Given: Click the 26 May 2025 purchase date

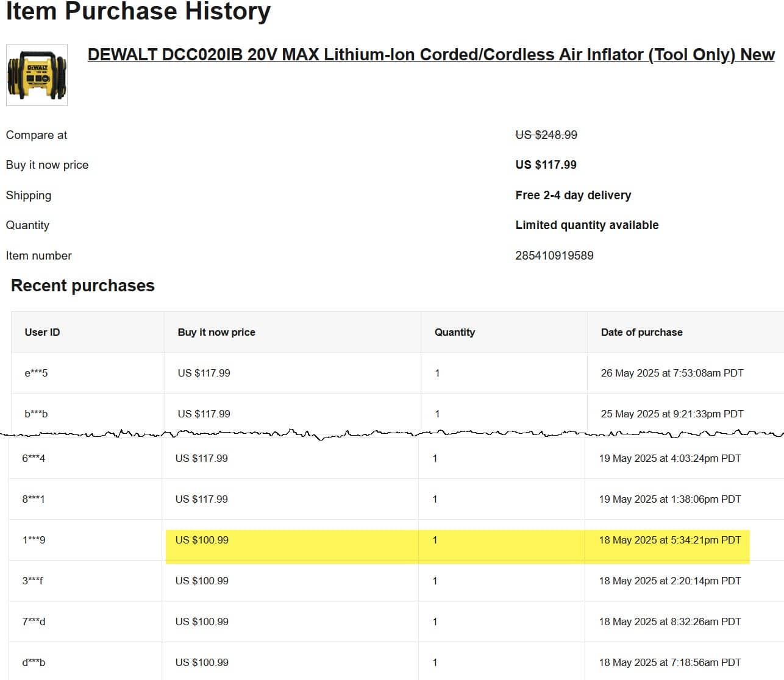Looking at the screenshot, I should point(672,373).
